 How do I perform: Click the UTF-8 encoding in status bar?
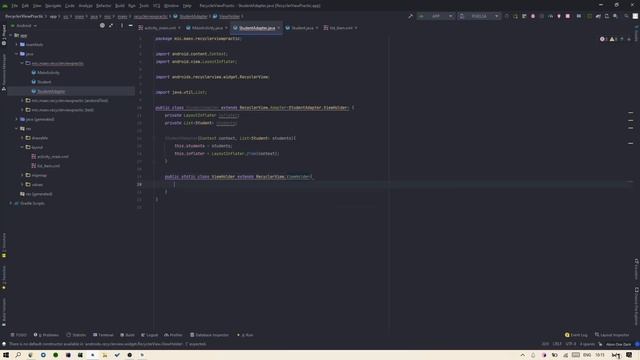pos(571,344)
